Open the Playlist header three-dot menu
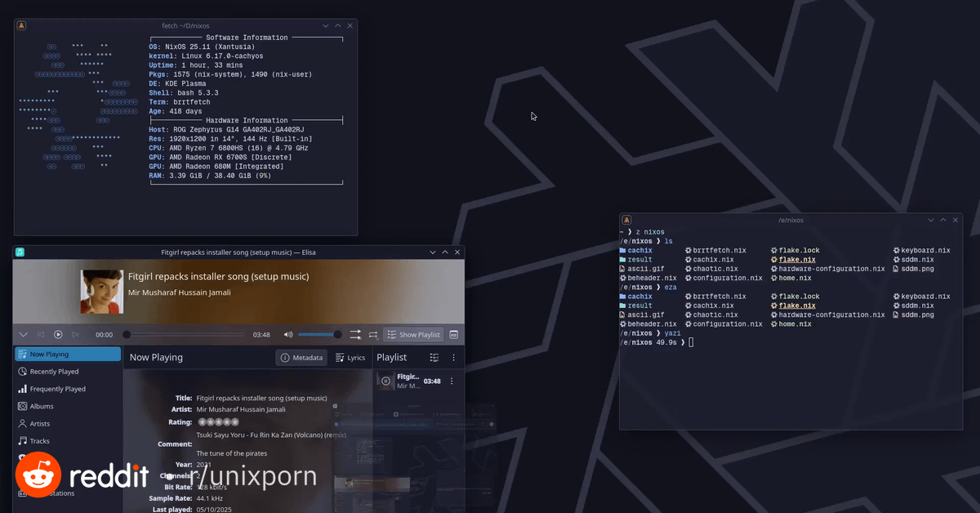Image resolution: width=980 pixels, height=513 pixels. click(454, 358)
